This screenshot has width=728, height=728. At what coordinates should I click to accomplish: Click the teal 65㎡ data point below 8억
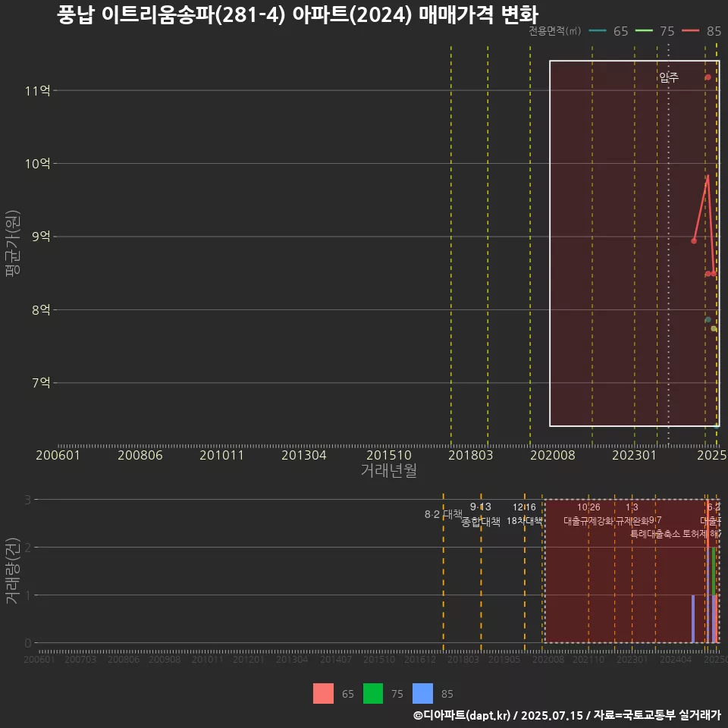[708, 319]
